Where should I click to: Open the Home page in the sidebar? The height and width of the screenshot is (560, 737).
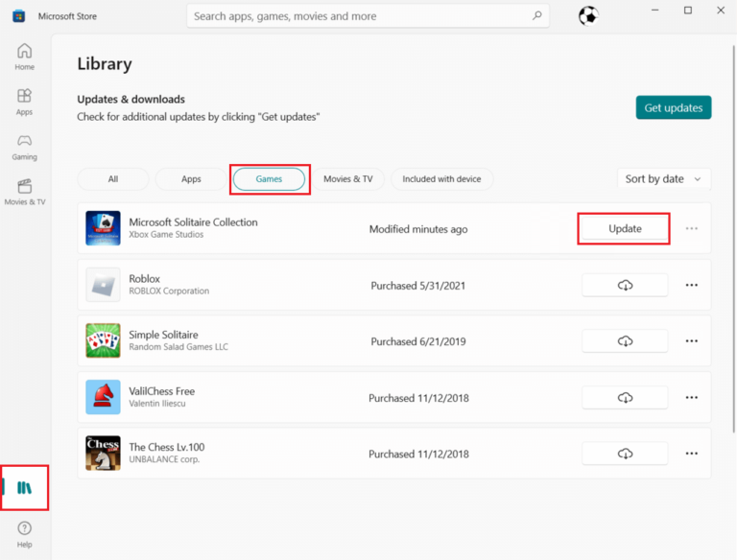point(24,57)
